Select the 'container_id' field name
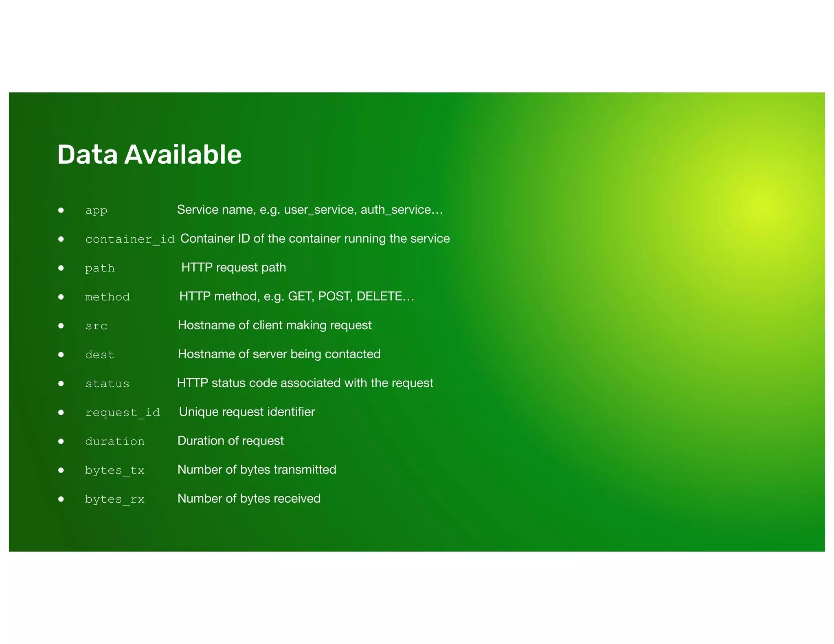Image resolution: width=834 pixels, height=644 pixels. pos(130,239)
